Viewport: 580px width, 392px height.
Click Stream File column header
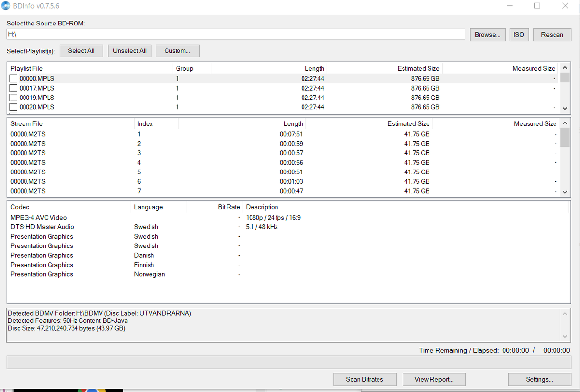click(x=71, y=124)
